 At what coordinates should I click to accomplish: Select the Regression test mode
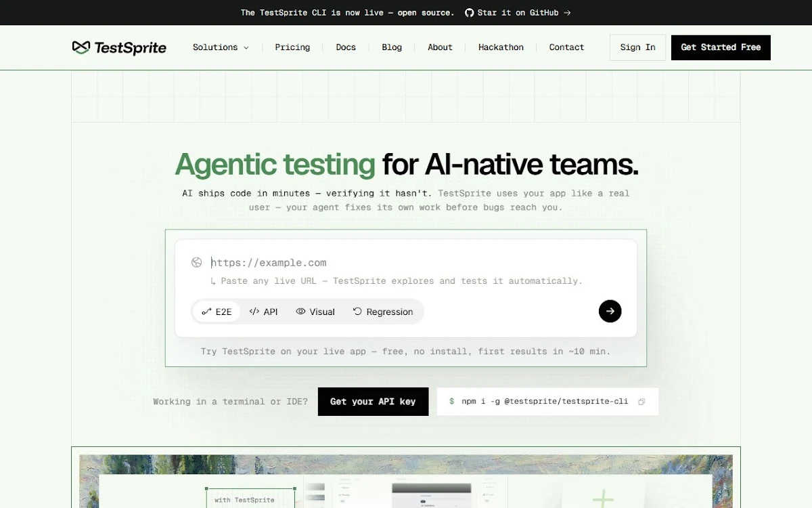tap(383, 312)
